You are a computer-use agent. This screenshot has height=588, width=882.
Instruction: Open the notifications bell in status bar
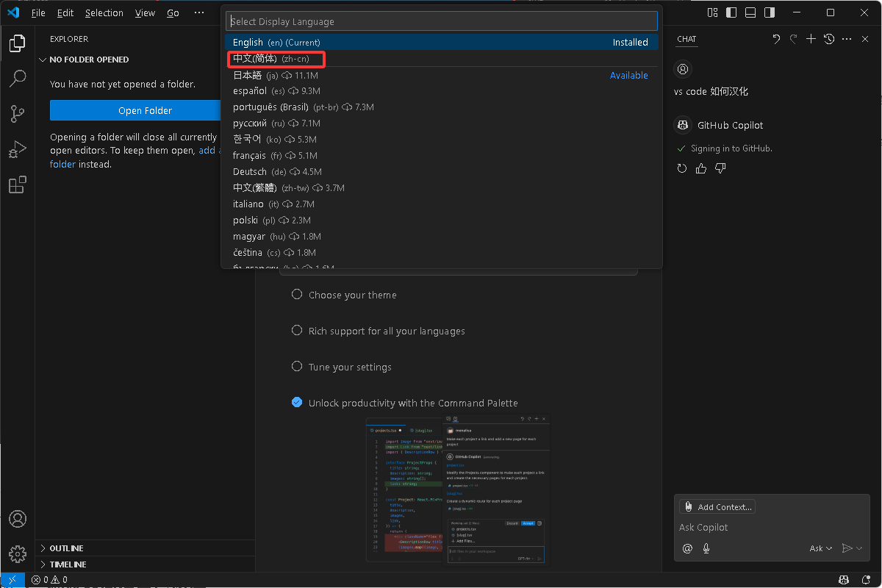coord(866,580)
